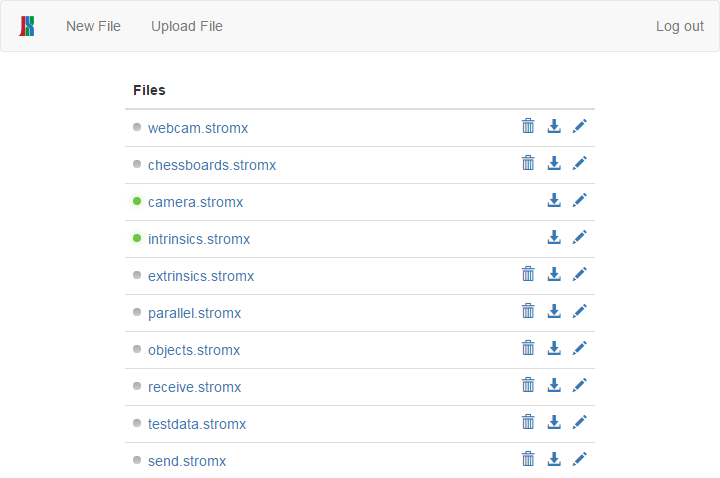Download the chessboards.stromx file

point(554,163)
